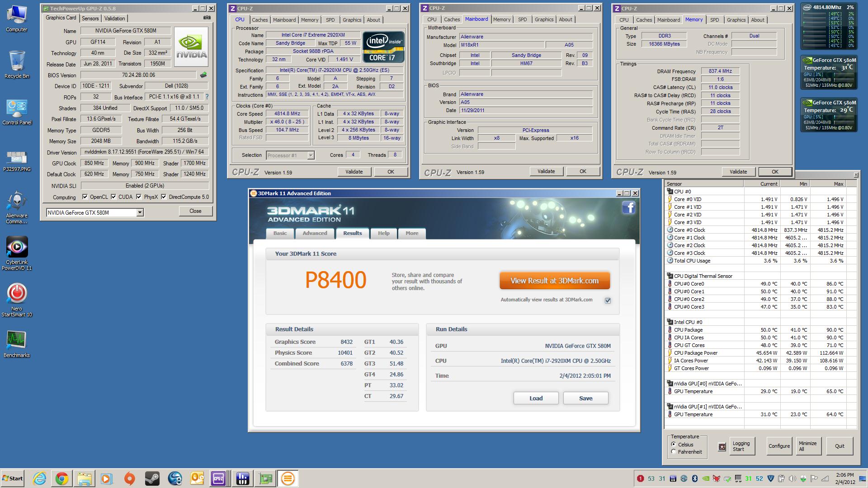This screenshot has width=868, height=488.
Task: Open the Help tab in 3DMark 11
Action: pyautogui.click(x=383, y=233)
